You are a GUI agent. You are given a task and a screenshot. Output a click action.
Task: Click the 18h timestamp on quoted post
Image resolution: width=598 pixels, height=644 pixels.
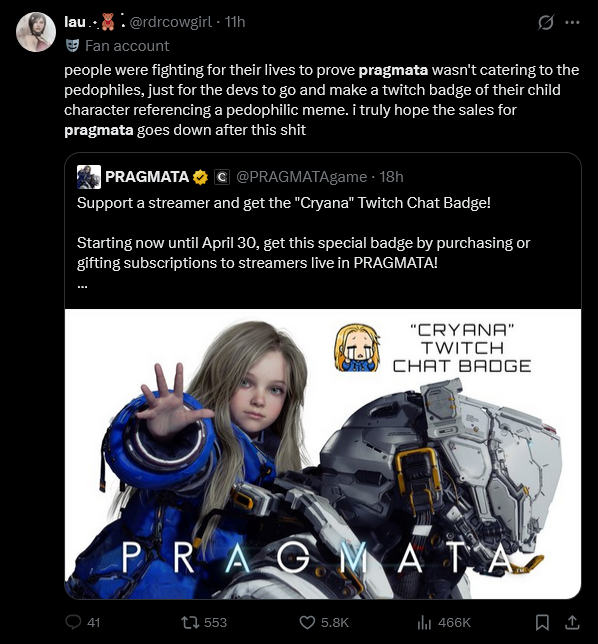(391, 177)
